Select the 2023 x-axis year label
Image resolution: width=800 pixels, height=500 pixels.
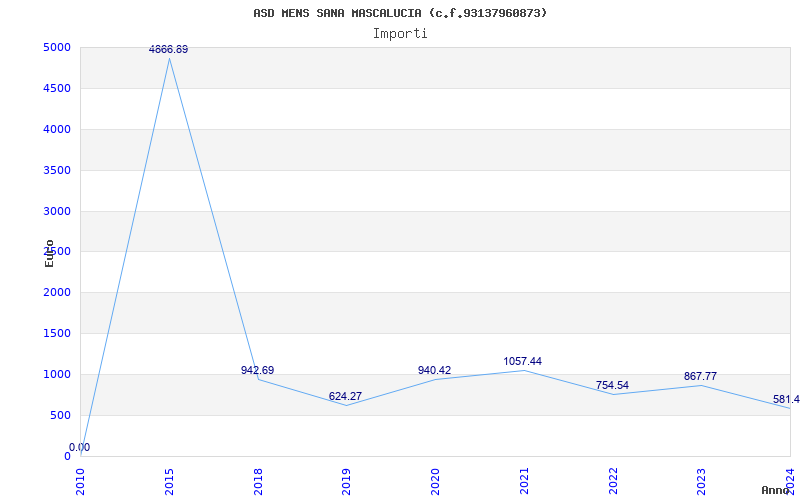(702, 482)
